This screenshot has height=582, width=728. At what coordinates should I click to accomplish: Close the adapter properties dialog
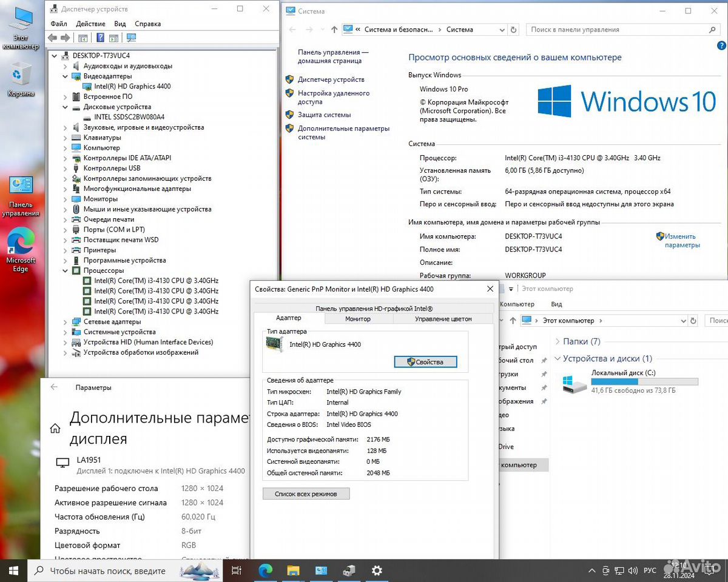490,289
